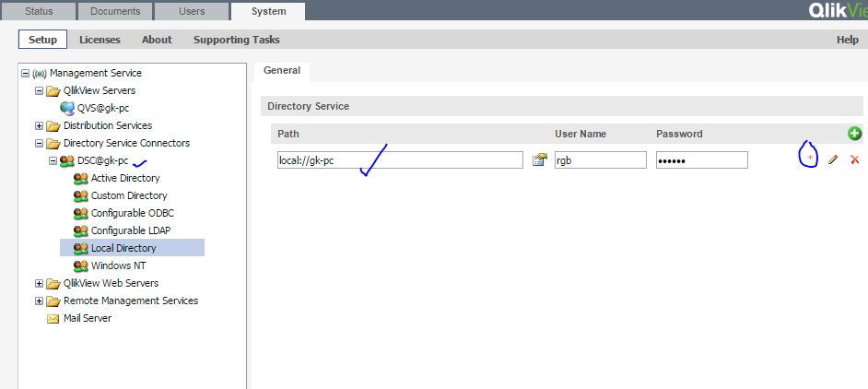Select Custom Directory in the tree
The height and width of the screenshot is (389, 868).
click(x=129, y=195)
